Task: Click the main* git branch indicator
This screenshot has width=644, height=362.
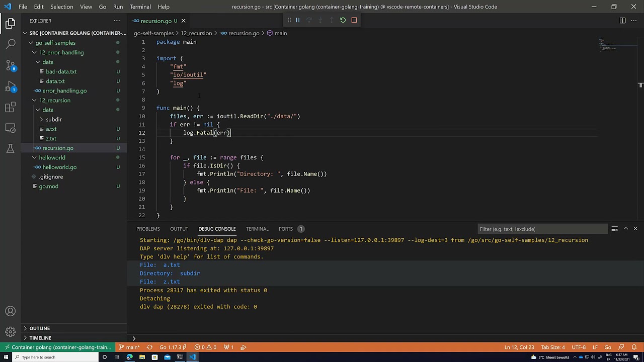Action: point(129,347)
